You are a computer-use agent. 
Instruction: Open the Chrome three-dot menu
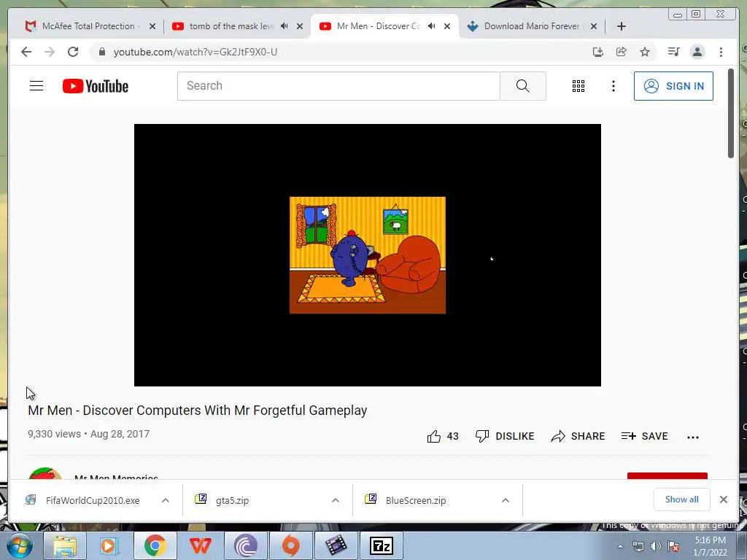(x=721, y=52)
